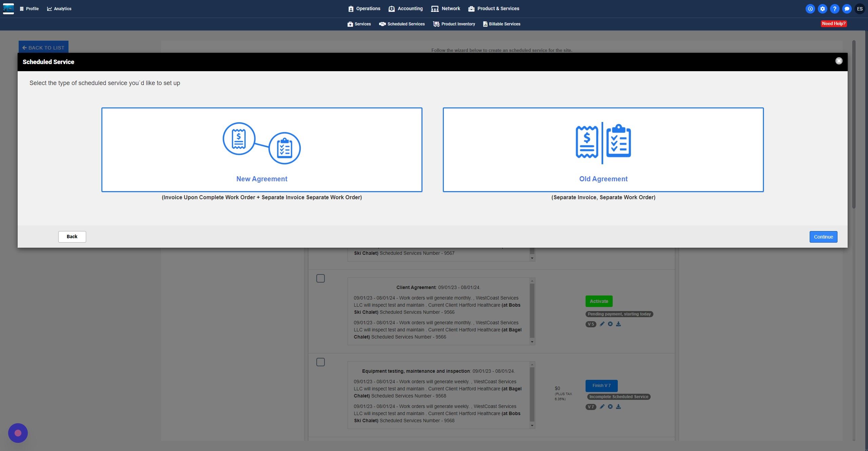Click the Old Agreement invoice-clipboard icon
The image size is (868, 451).
[x=603, y=143]
